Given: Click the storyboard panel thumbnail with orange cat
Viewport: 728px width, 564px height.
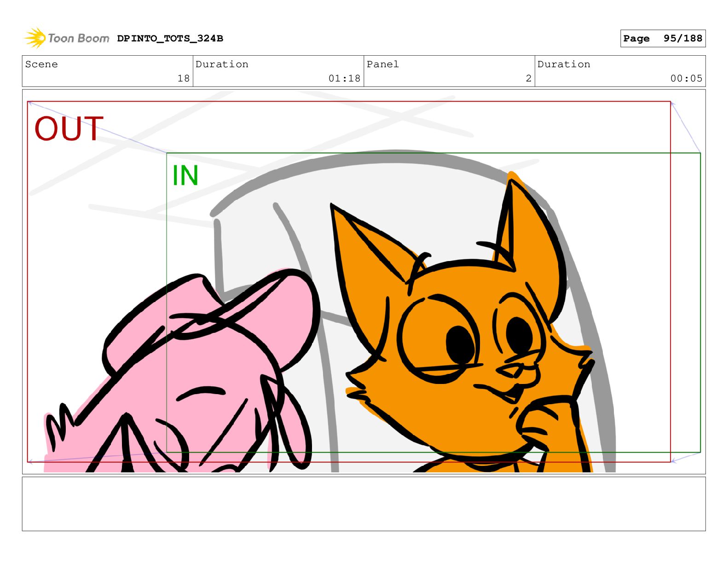Looking at the screenshot, I should [x=364, y=282].
